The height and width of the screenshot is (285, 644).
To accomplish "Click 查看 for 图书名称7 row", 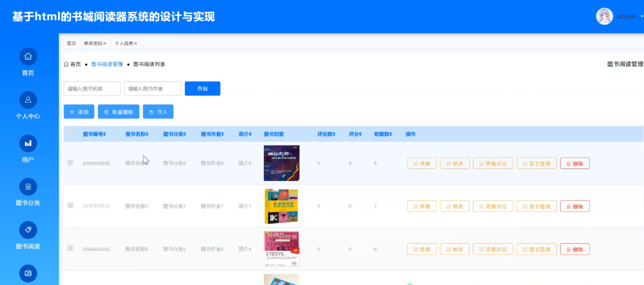I will click(422, 206).
